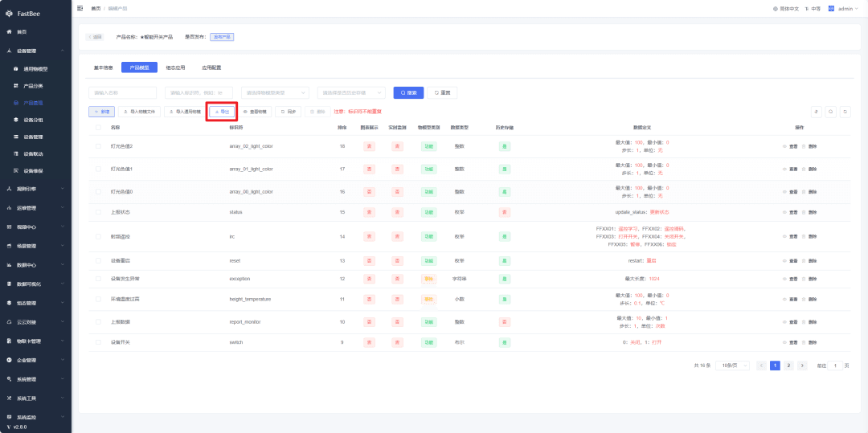Click the 返回 back button
Image resolution: width=868 pixels, height=433 pixels.
point(95,37)
